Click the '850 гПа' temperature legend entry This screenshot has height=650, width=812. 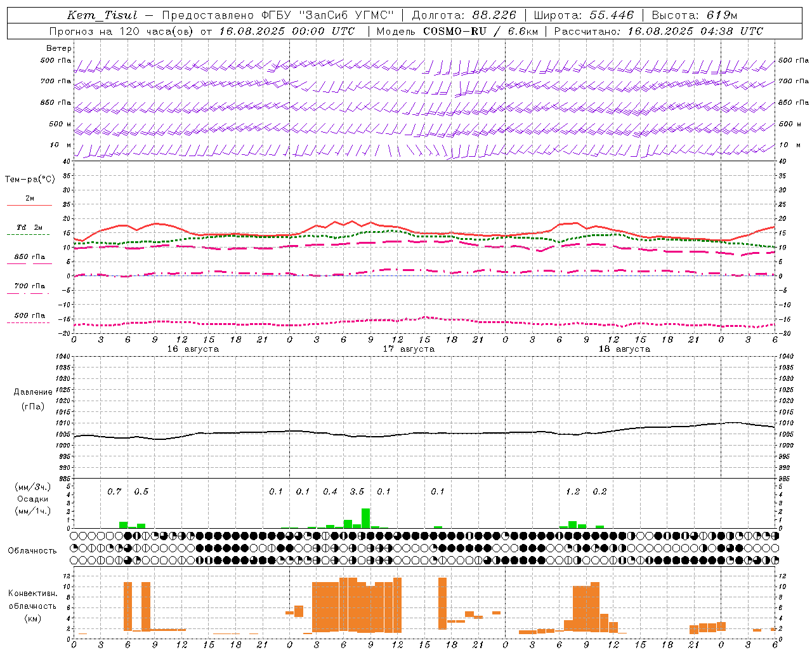(x=29, y=257)
